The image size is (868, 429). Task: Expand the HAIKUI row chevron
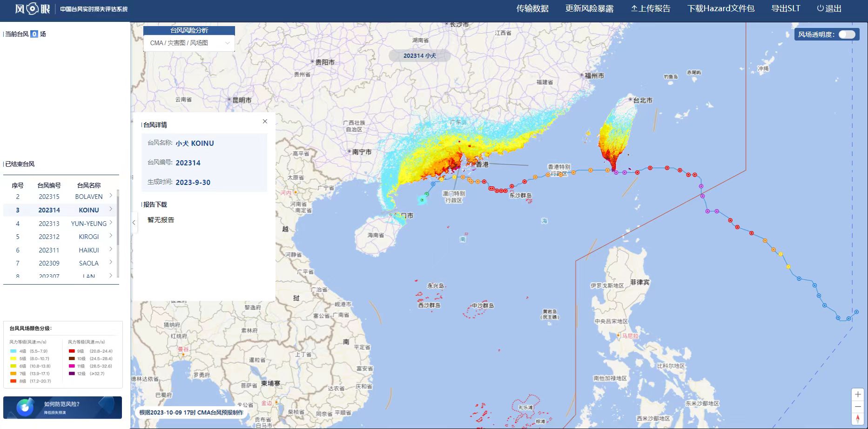click(x=111, y=249)
